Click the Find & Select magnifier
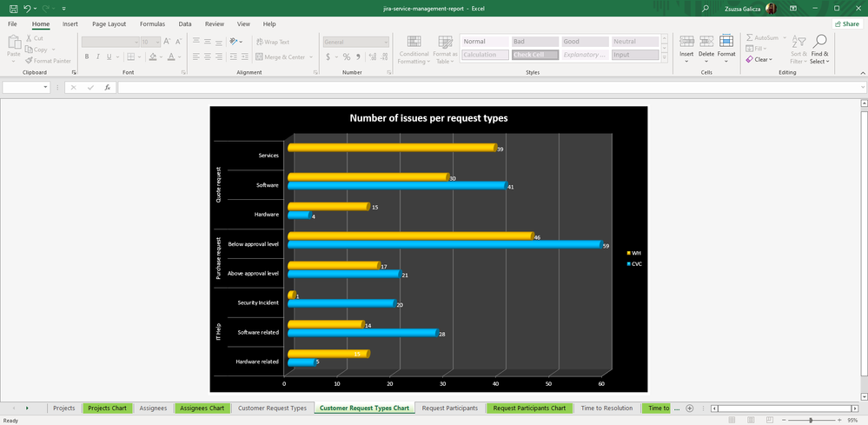Image resolution: width=868 pixels, height=425 pixels. tap(820, 42)
